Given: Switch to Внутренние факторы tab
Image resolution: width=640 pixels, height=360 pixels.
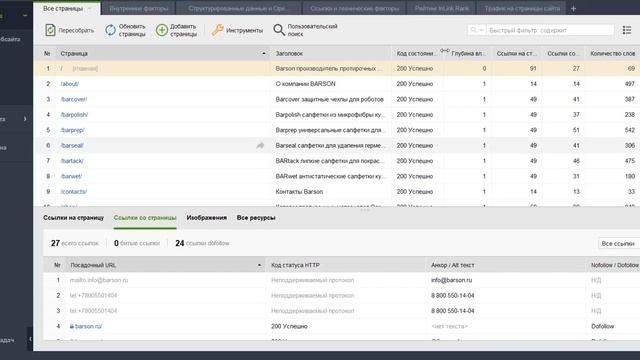Looking at the screenshot, I should tap(139, 8).
